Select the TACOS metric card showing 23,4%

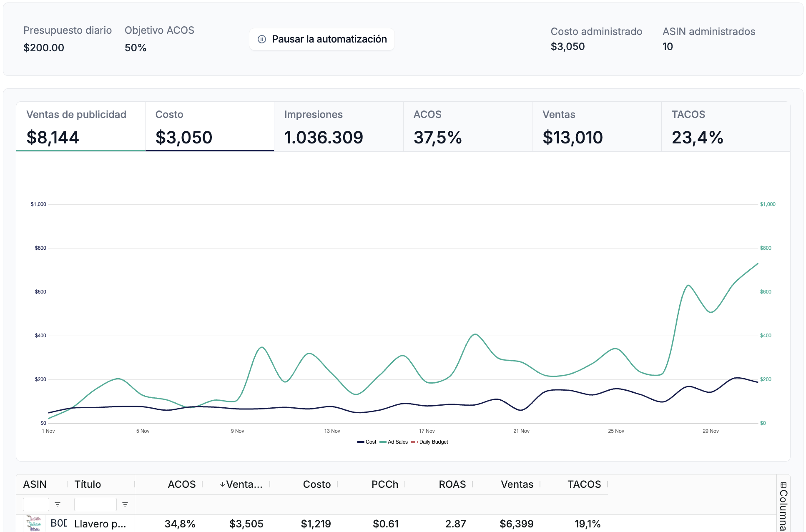pyautogui.click(x=726, y=127)
